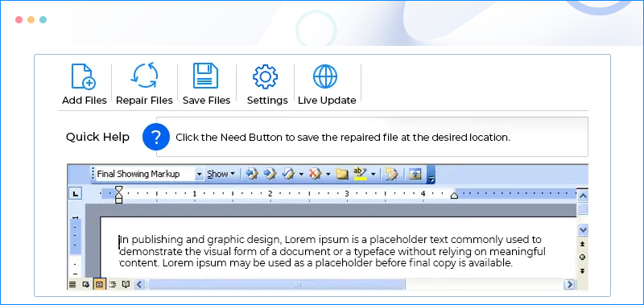Insert a comment with the New Comment icon

pyautogui.click(x=341, y=174)
